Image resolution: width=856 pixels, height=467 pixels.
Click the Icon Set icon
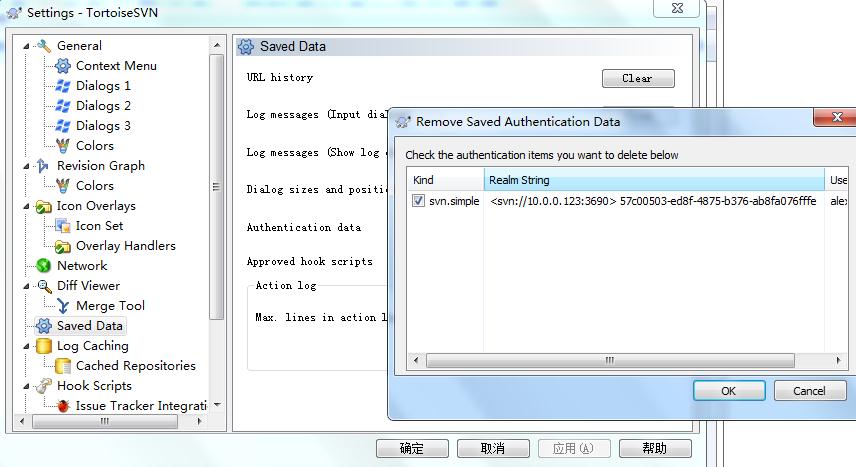[x=63, y=226]
